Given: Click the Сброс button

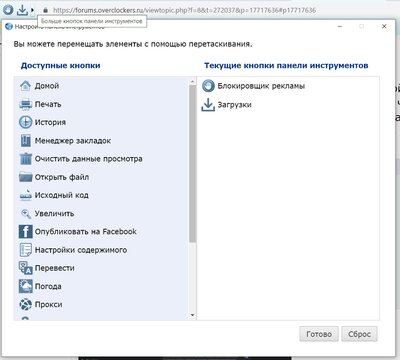Looking at the screenshot, I should 359,334.
